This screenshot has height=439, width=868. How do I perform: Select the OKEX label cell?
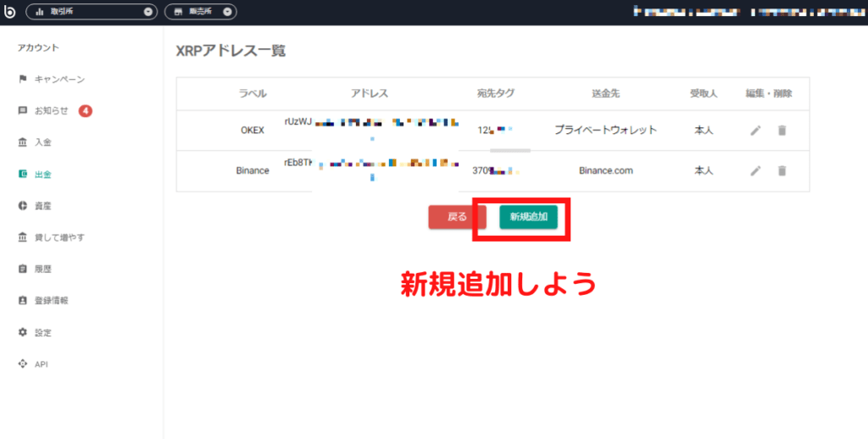coord(253,131)
